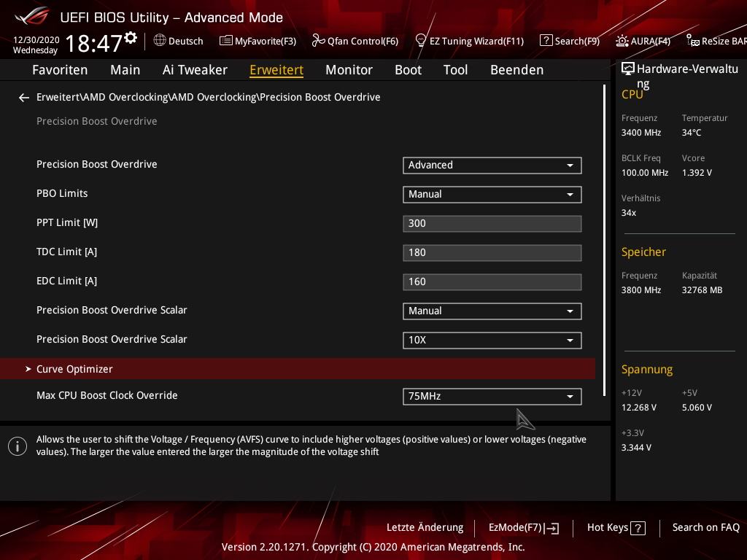Go to the Boot tab

coord(408,70)
